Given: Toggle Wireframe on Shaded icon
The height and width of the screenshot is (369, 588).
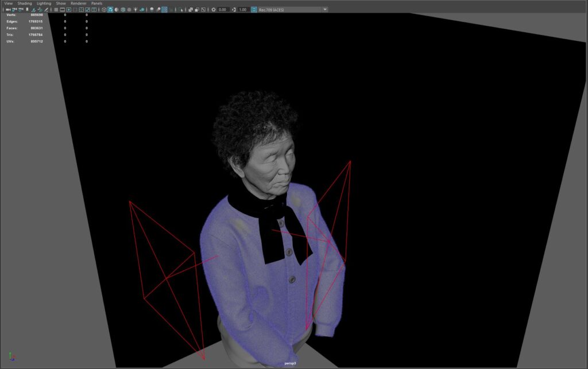Looking at the screenshot, I should pyautogui.click(x=123, y=9).
